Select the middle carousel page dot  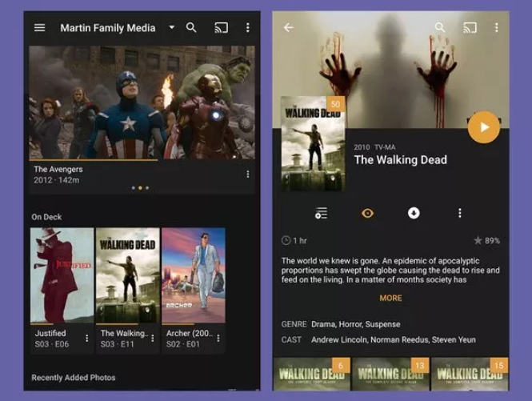(x=140, y=188)
